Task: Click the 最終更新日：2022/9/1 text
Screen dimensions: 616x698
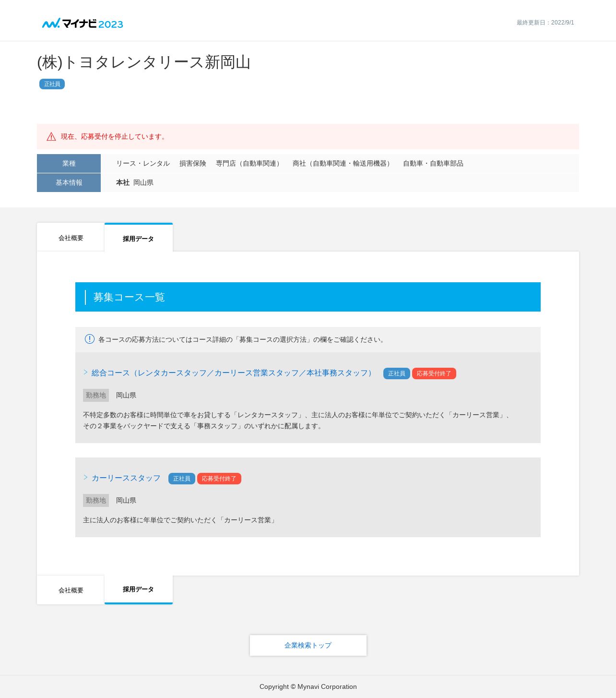Action: coord(545,23)
